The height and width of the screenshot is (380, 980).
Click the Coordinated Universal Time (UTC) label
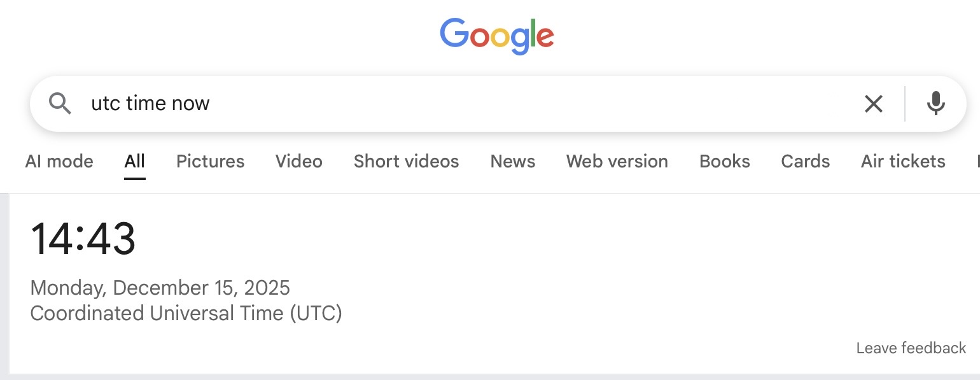tap(186, 313)
